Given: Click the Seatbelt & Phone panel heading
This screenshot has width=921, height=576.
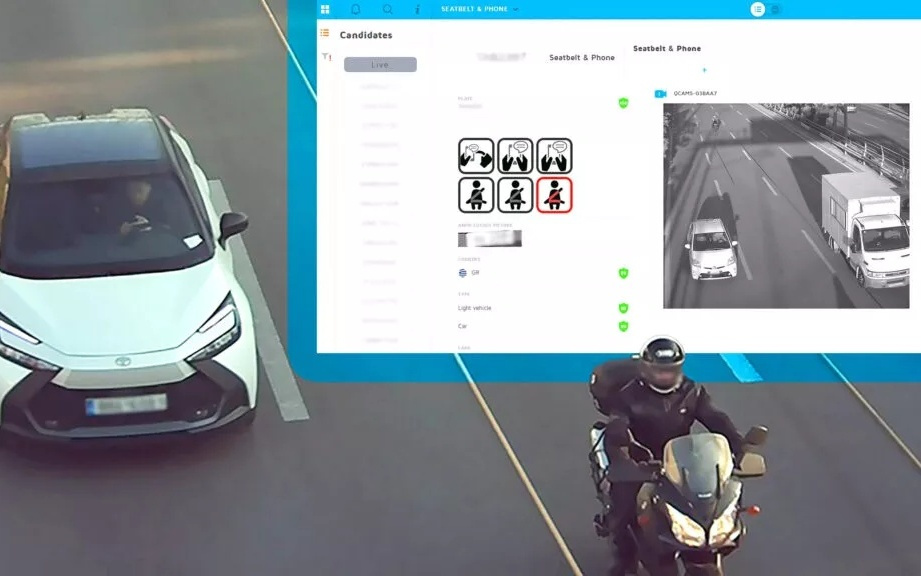Looking at the screenshot, I should (667, 48).
